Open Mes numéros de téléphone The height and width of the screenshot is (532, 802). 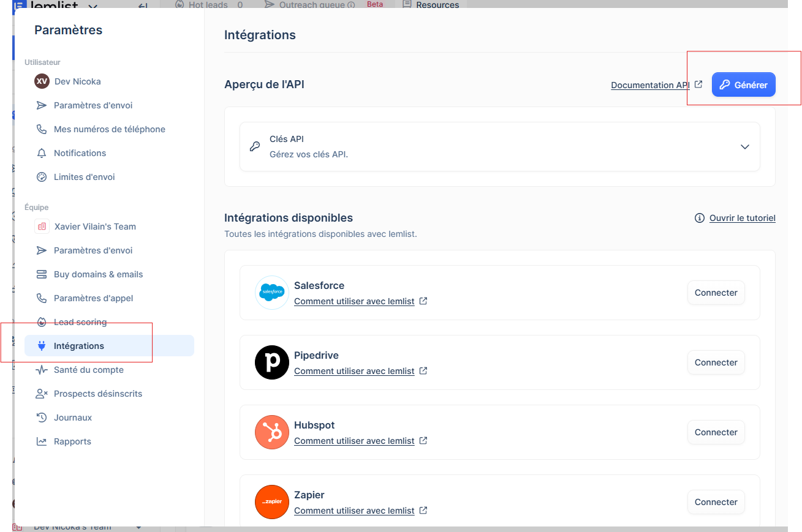(x=109, y=129)
